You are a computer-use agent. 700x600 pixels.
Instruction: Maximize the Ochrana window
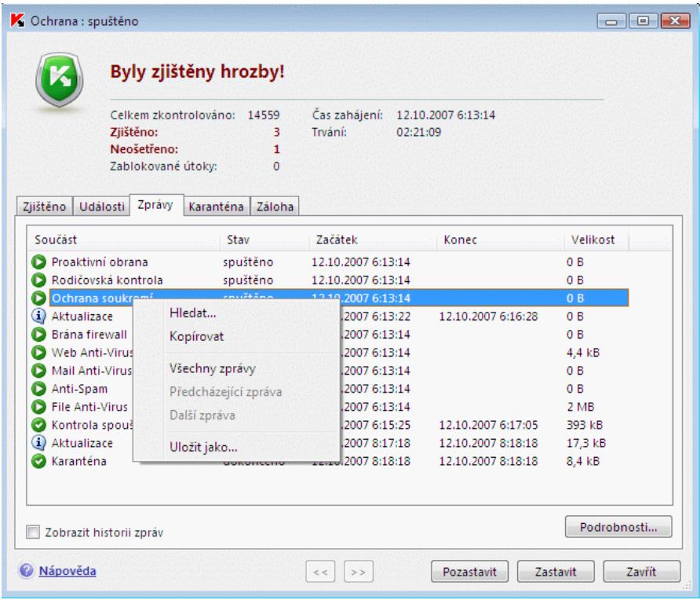(x=643, y=21)
